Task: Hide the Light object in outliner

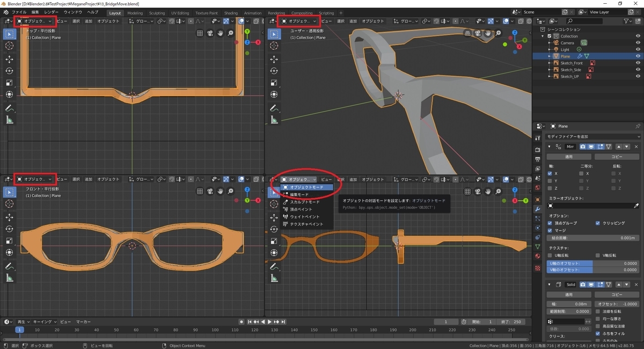Action: point(638,49)
